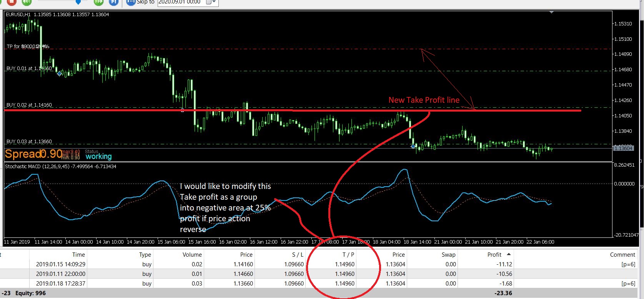Viewport: 644px width, 299px height.
Task: Click profit value -10.56
Action: click(x=504, y=274)
